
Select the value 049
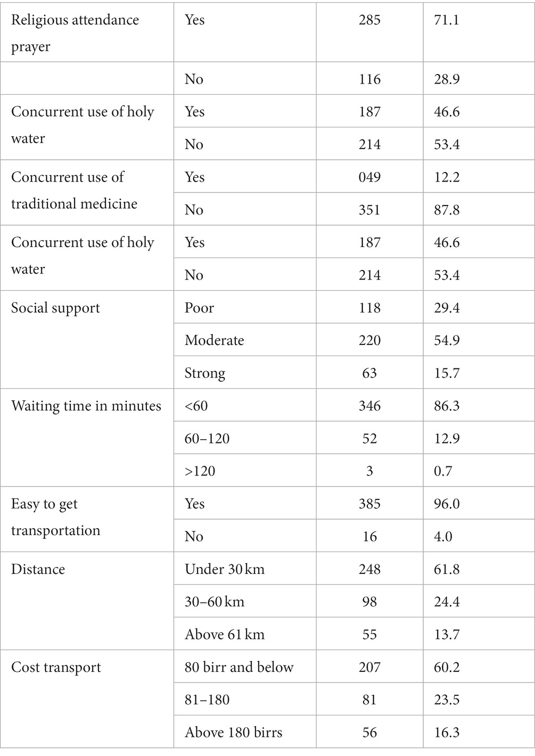369,177
